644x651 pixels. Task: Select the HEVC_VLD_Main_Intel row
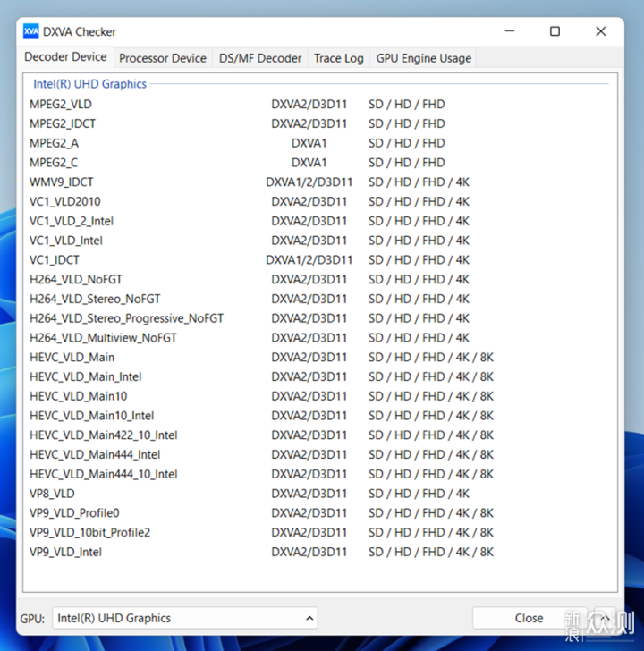pos(319,377)
